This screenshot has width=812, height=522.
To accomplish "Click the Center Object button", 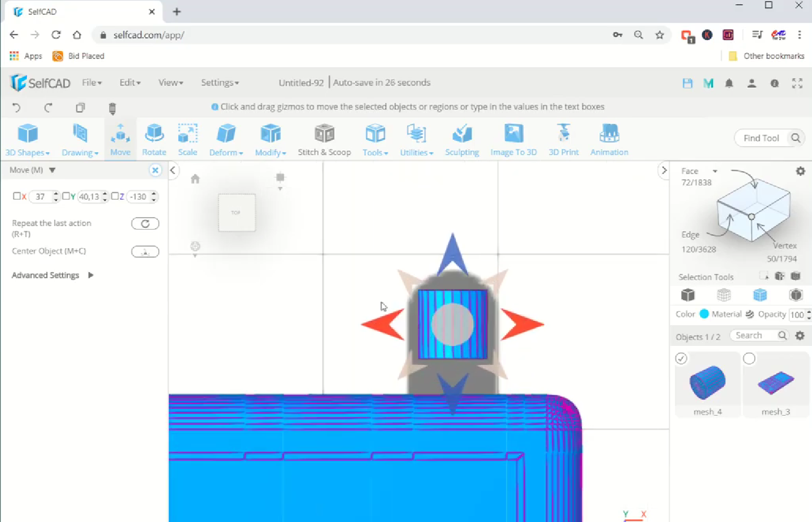I will (x=145, y=252).
